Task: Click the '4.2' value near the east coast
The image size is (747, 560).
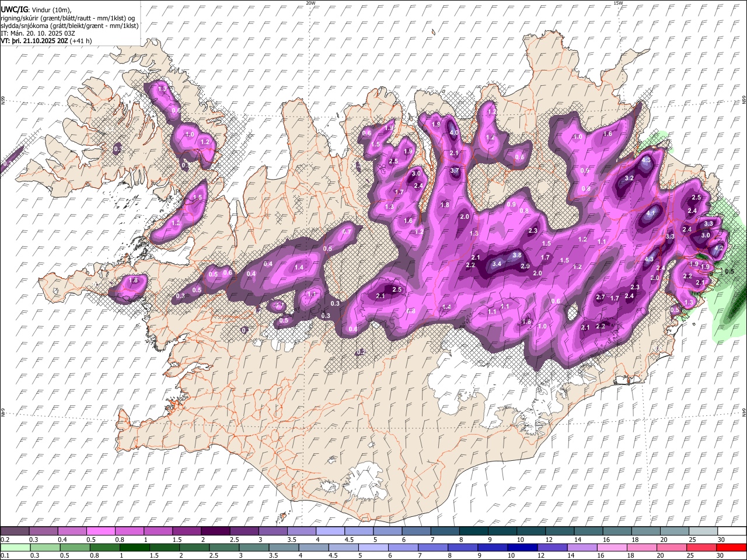Action: tap(719, 248)
